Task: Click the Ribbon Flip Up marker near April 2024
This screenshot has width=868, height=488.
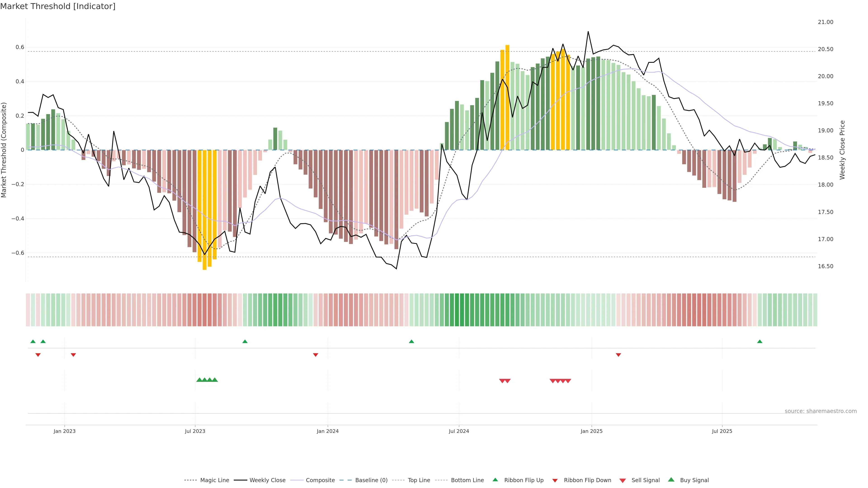Action: [x=411, y=342]
